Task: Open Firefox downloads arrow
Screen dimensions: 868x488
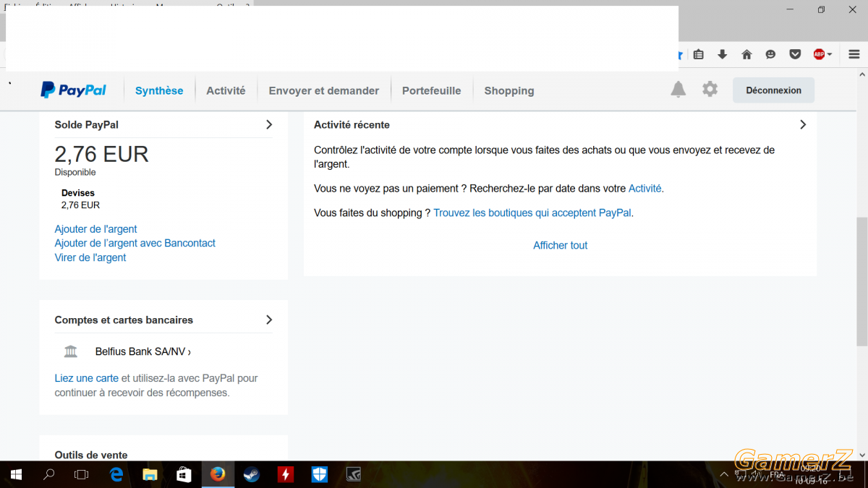Action: tap(722, 54)
